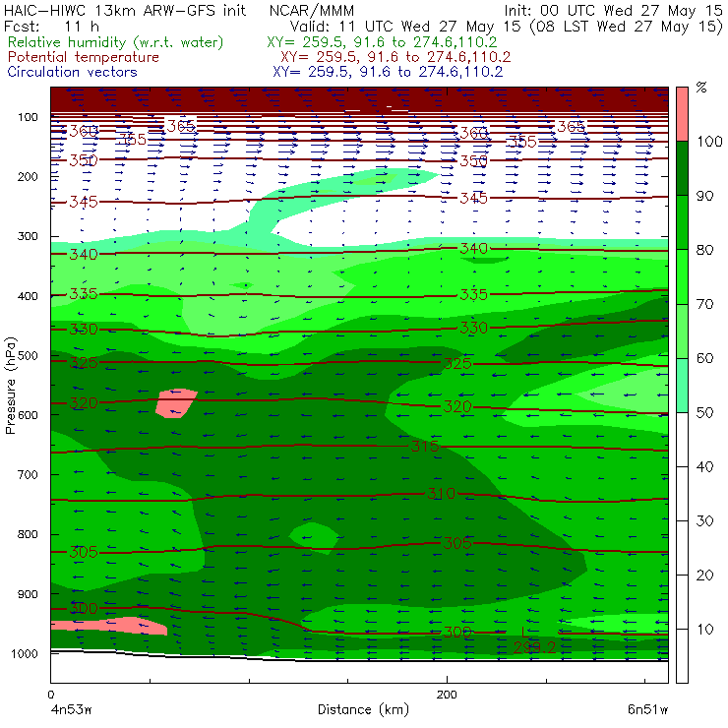Click the '700' pressure axis label
This screenshot has height=728, width=728.
28,475
